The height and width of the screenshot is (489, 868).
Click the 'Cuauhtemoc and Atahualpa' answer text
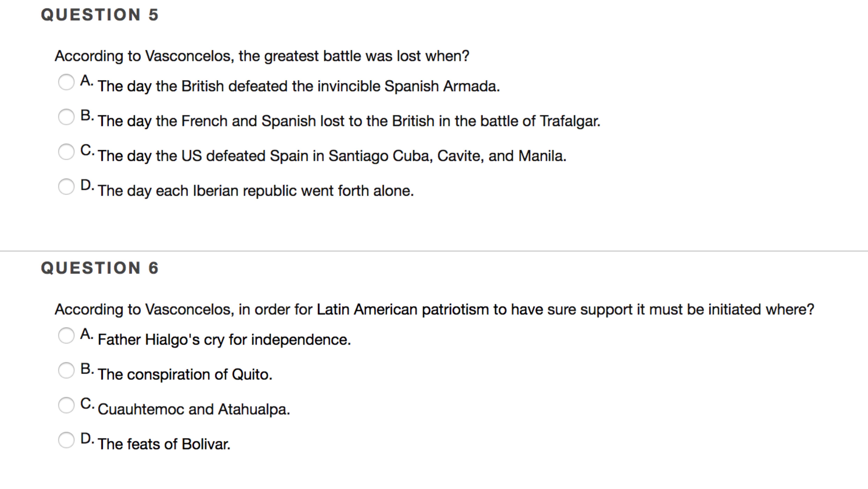[194, 409]
